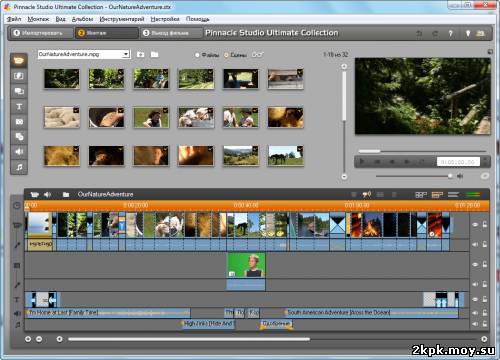Click the help question mark icon
500x360 pixels.
pos(451,33)
